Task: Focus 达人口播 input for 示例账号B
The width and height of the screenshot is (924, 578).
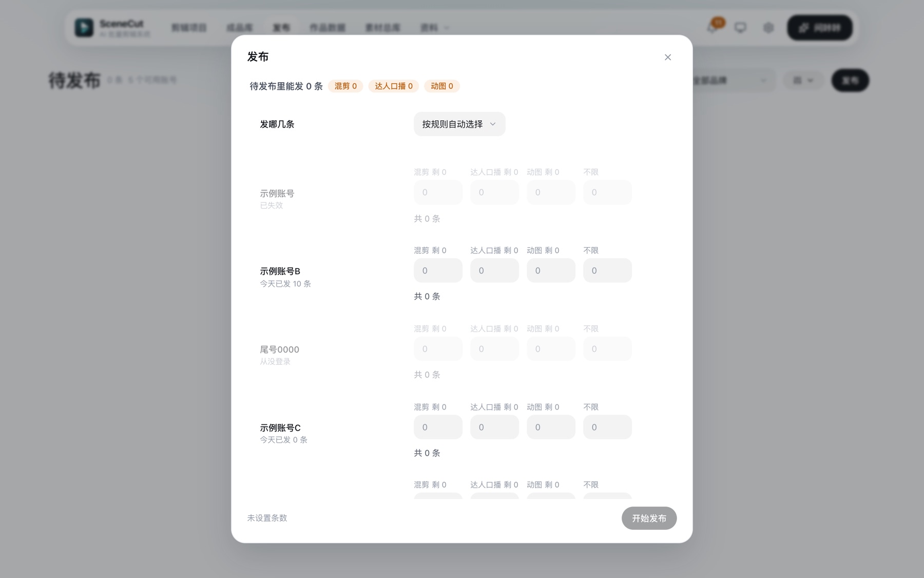Action: [494, 270]
